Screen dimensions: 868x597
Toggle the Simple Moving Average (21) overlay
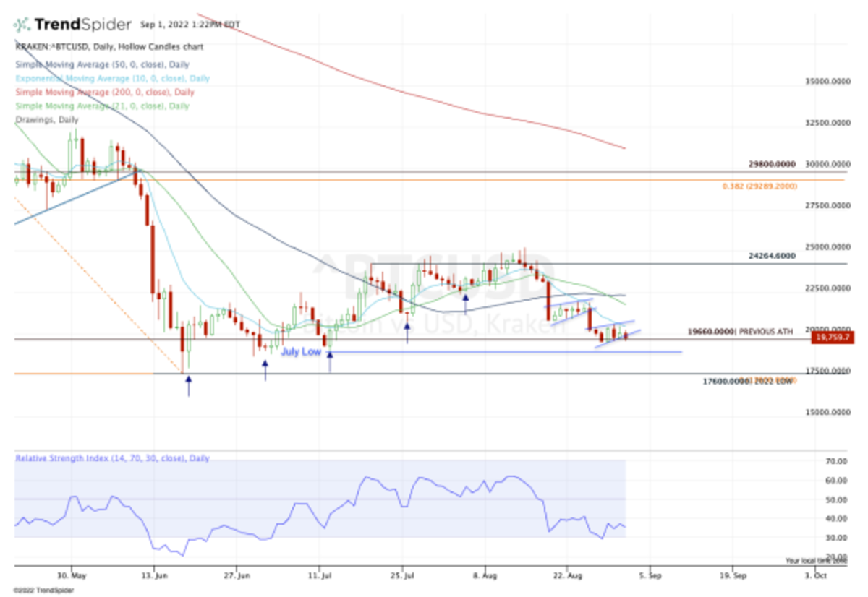pyautogui.click(x=101, y=106)
